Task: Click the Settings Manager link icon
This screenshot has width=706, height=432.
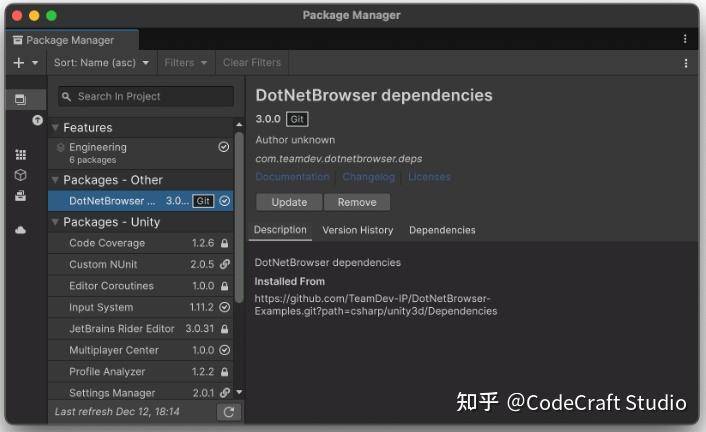Action: (x=225, y=393)
